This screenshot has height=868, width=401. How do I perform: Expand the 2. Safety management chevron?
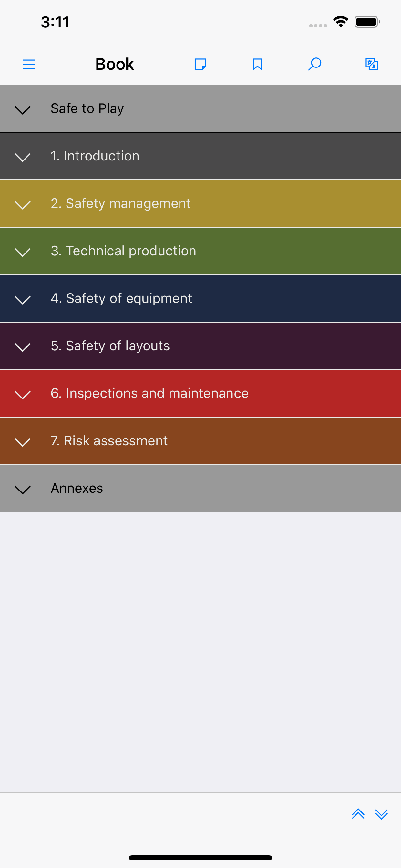[23, 204]
